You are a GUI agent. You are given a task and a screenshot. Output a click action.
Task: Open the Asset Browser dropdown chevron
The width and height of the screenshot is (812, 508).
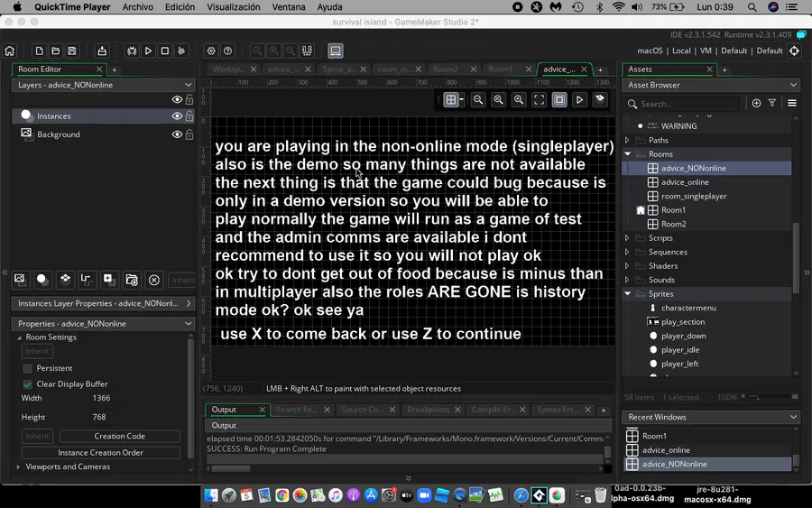793,85
